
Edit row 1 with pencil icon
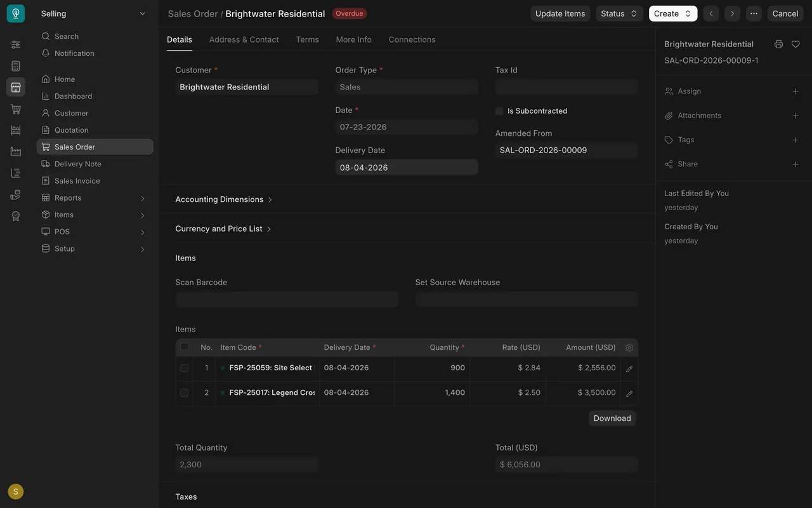(x=629, y=368)
